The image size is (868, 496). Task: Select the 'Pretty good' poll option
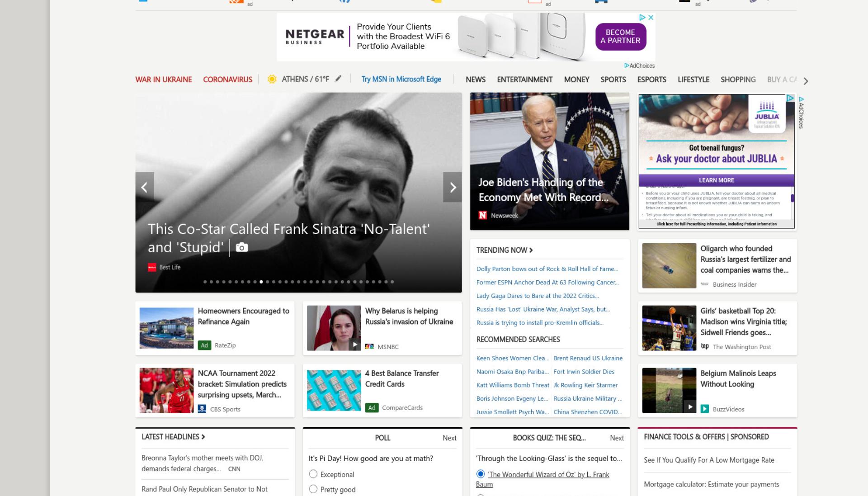pos(313,489)
